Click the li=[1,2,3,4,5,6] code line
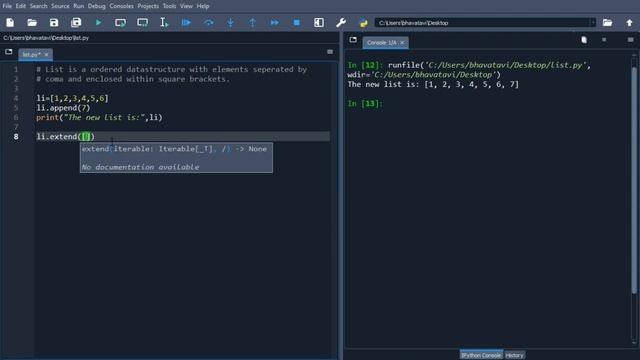The width and height of the screenshot is (640, 360). coord(73,98)
